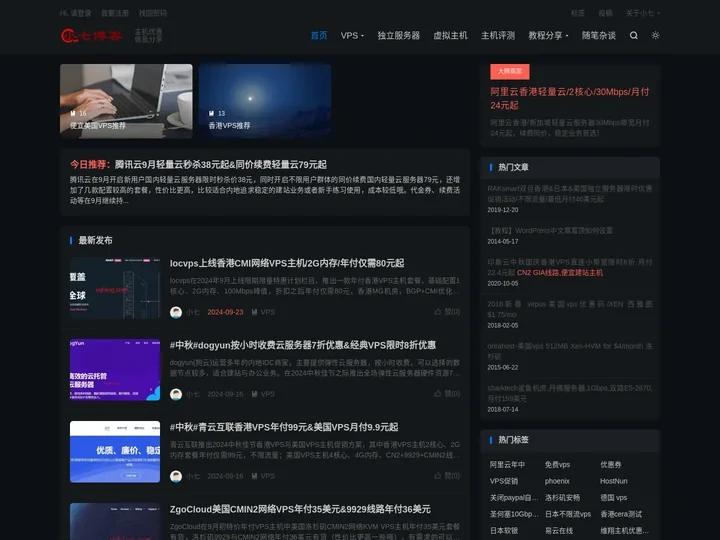Expand the 教程分享 dropdown menu
The width and height of the screenshot is (720, 540).
(548, 35)
